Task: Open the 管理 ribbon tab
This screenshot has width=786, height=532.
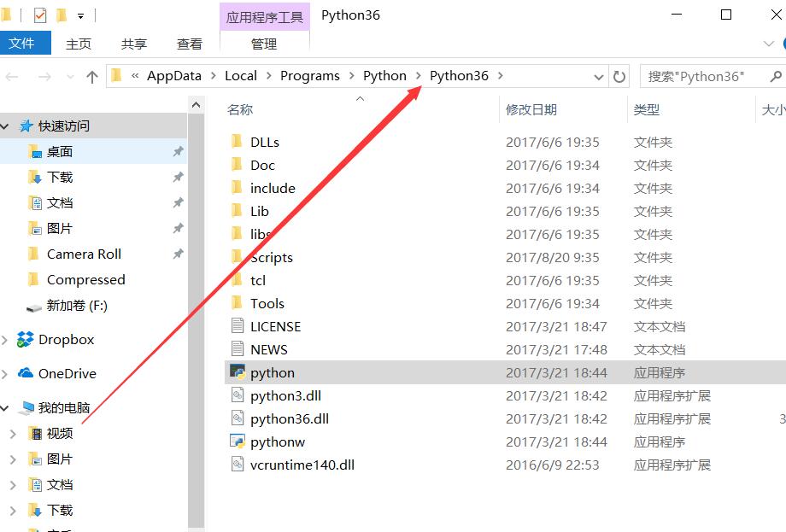Action: (264, 44)
